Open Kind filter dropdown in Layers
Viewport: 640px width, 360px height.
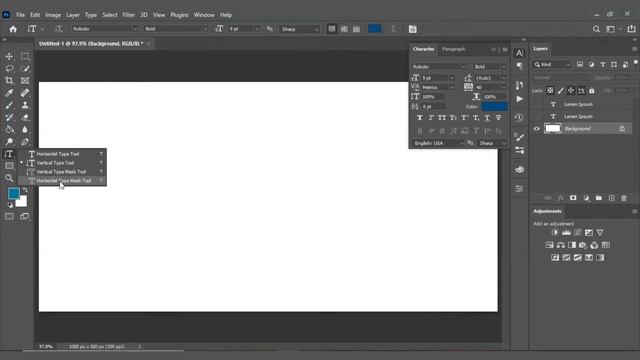[552, 64]
